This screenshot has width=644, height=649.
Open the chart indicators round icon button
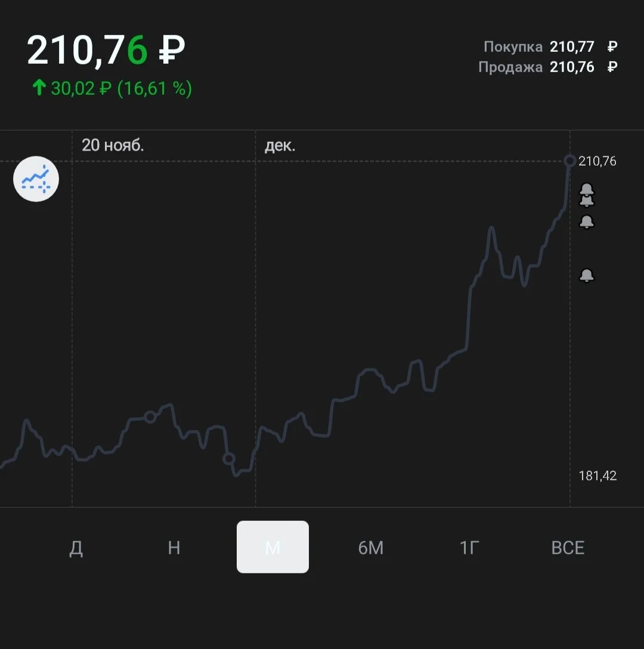tap(36, 179)
